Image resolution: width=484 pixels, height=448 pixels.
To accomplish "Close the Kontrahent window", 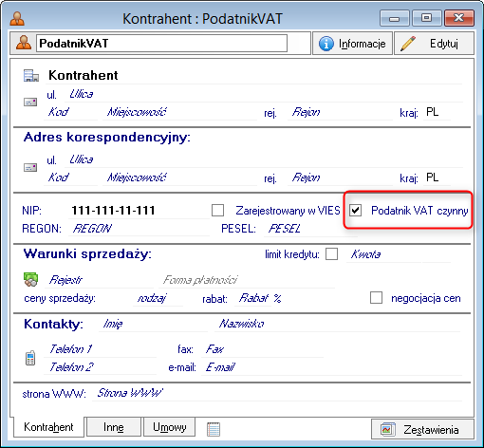I will [x=459, y=18].
